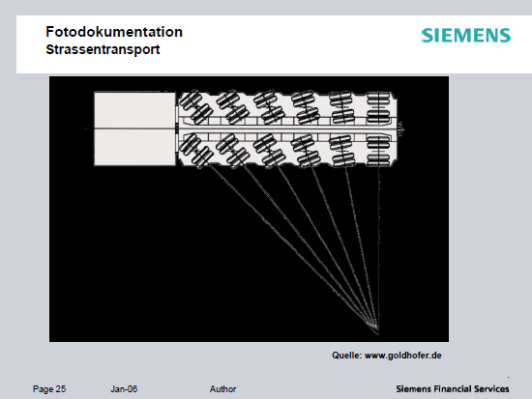This screenshot has width=532, height=399.
Task: Click the first upper-left angled wheel set
Action: tap(195, 106)
